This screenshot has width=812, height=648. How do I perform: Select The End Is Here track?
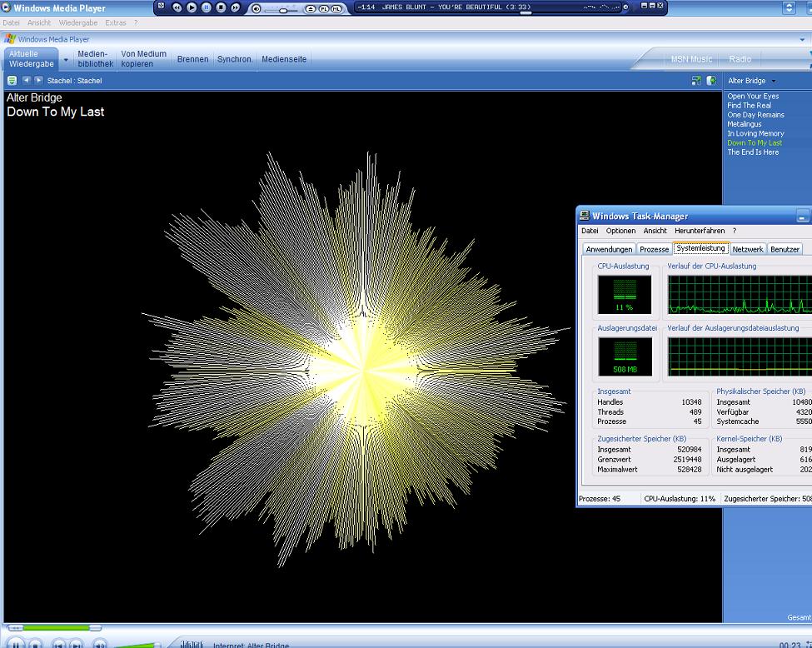pyautogui.click(x=753, y=152)
